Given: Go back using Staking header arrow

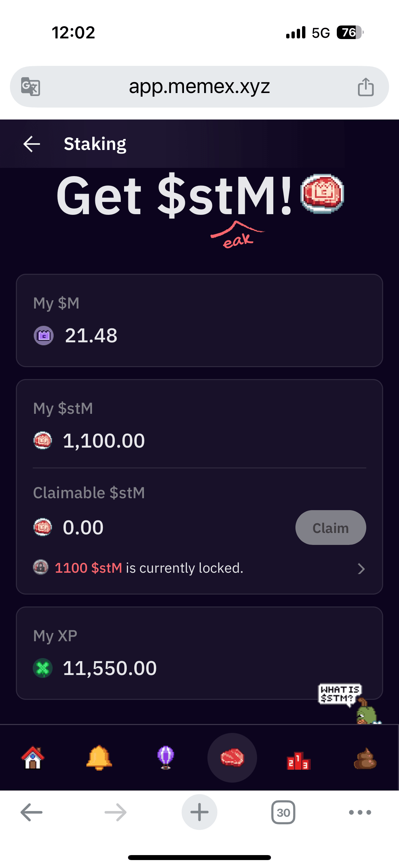Looking at the screenshot, I should (32, 144).
